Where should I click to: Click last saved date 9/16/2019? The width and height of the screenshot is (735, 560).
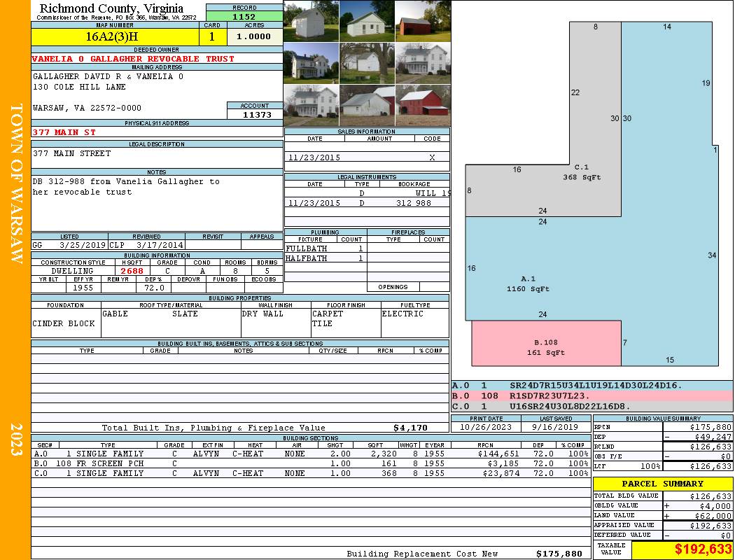point(556,428)
